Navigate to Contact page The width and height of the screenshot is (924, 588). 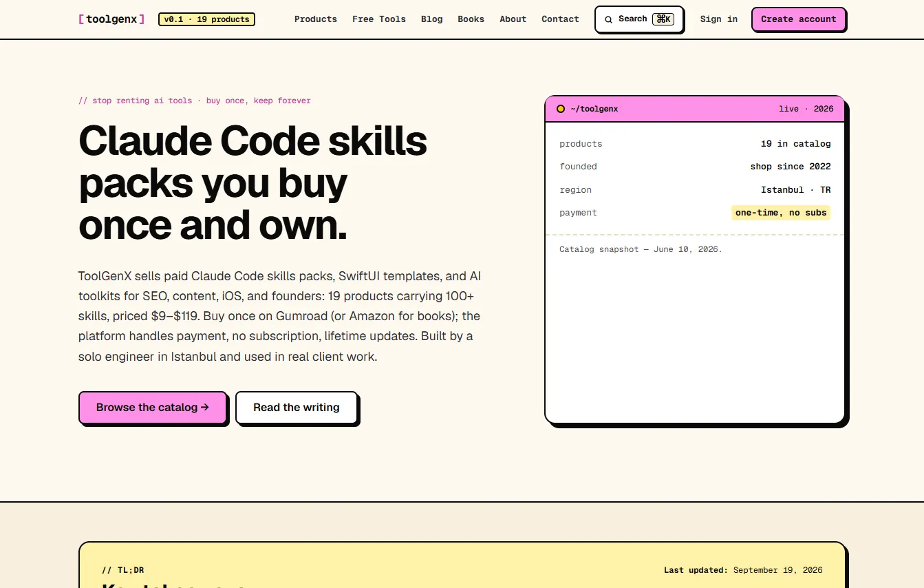[560, 19]
